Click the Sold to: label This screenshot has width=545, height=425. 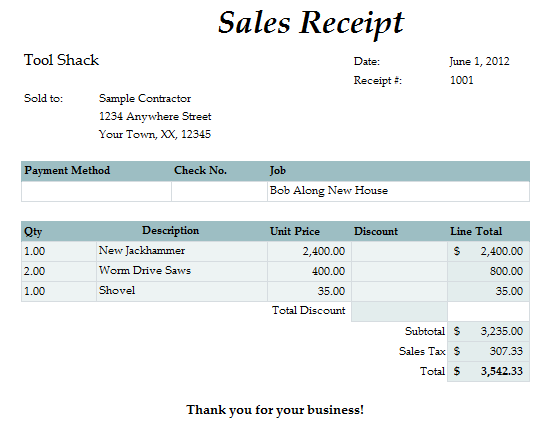click(x=43, y=98)
